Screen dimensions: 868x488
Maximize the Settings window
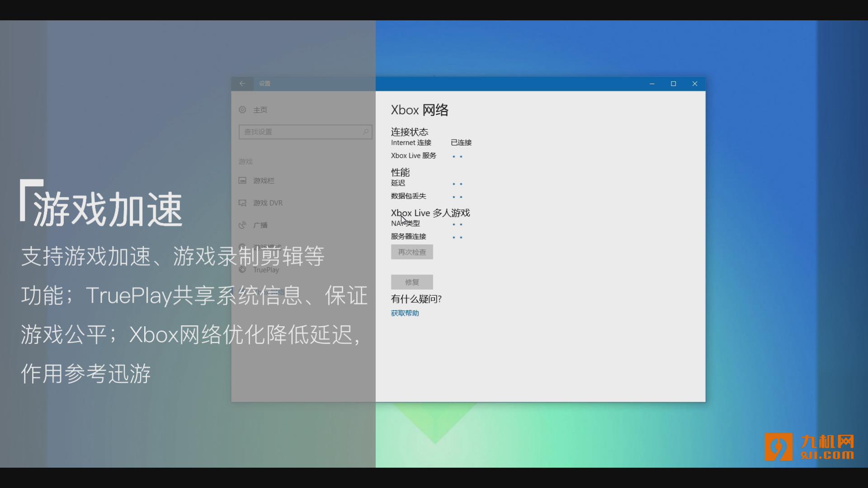tap(673, 84)
